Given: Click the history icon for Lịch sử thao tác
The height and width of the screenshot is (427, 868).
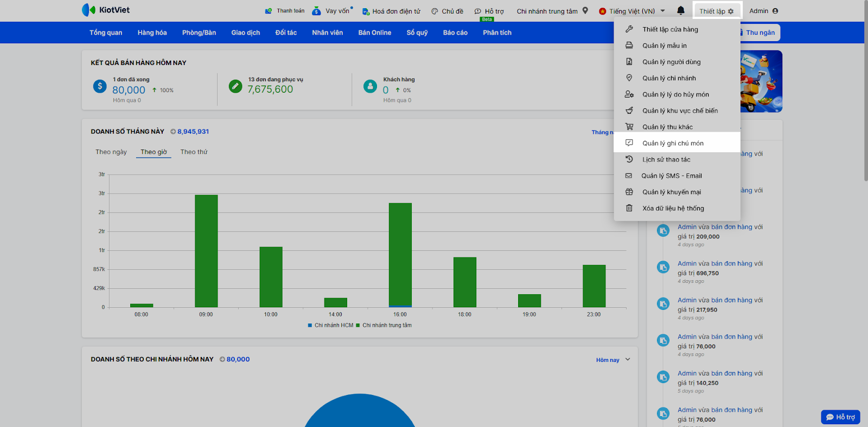Looking at the screenshot, I should pos(629,159).
